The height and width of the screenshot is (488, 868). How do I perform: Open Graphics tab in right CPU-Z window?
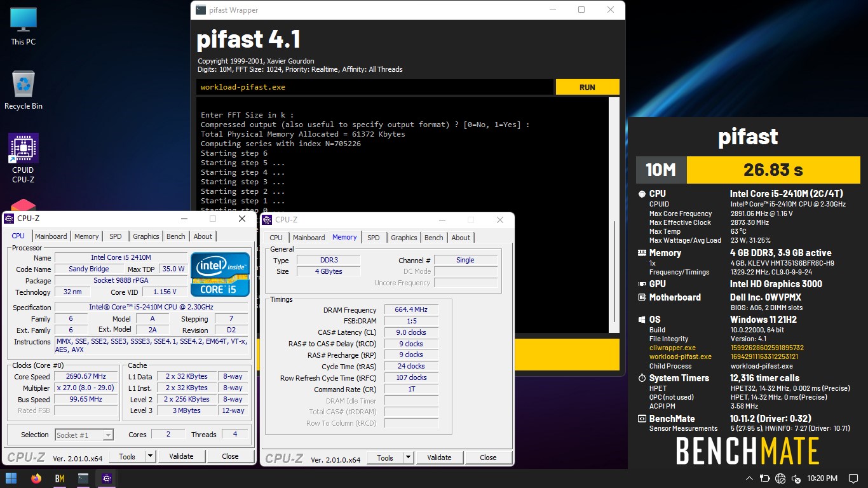click(403, 238)
